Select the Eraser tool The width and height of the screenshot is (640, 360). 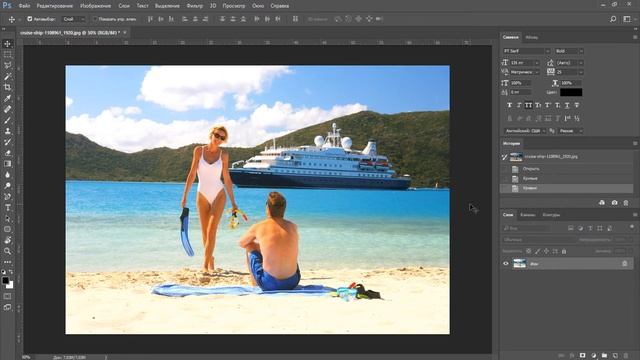[x=7, y=153]
